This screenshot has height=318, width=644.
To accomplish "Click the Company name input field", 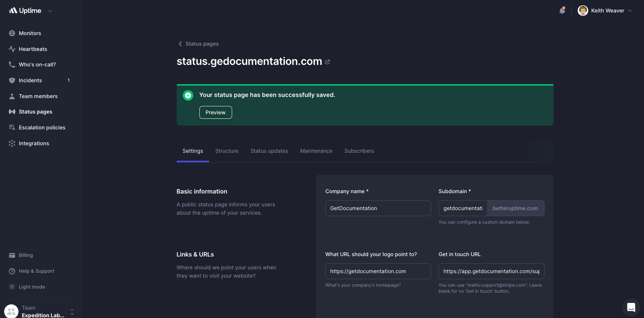I will pyautogui.click(x=378, y=208).
